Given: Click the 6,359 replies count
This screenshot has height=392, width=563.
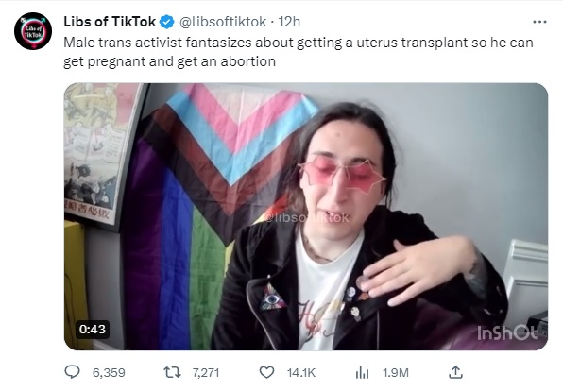Looking at the screenshot, I should tap(109, 373).
